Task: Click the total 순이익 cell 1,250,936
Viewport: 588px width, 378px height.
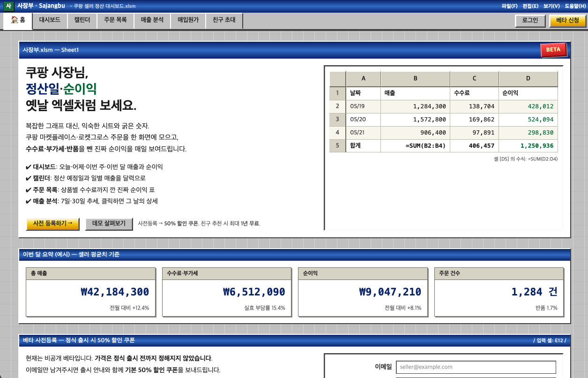Action: pos(528,146)
